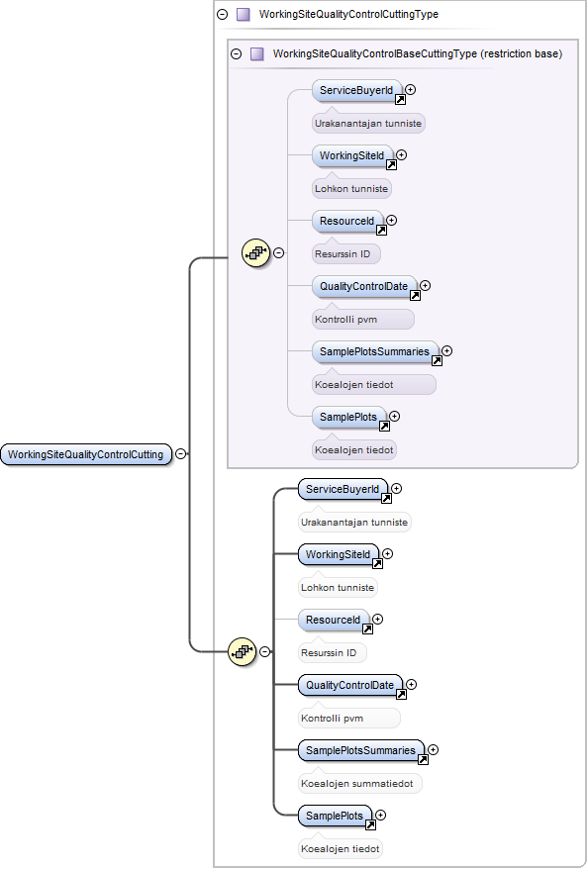
Task: Click 'Koealojen tiedot' under SamplePlots in restriction base
Action: tap(354, 450)
